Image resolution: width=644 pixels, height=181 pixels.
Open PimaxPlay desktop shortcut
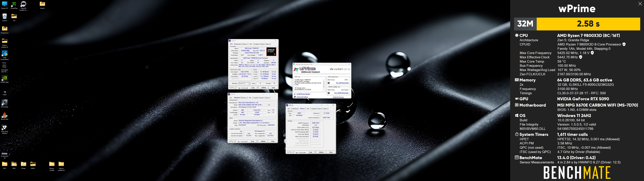pyautogui.click(x=14, y=5)
